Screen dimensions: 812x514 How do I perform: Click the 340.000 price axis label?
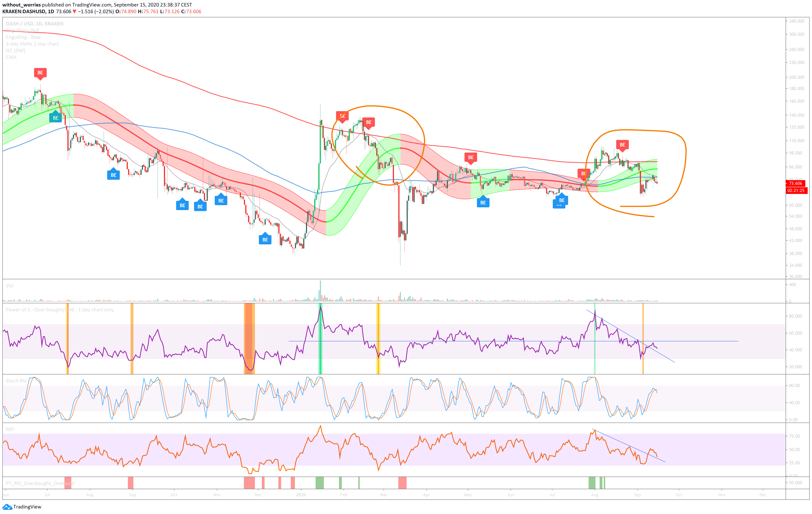coord(796,21)
